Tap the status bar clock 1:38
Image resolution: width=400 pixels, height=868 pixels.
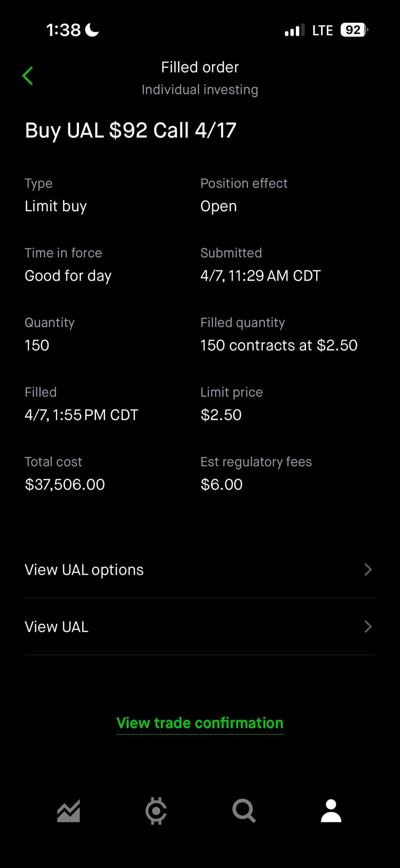(x=63, y=30)
